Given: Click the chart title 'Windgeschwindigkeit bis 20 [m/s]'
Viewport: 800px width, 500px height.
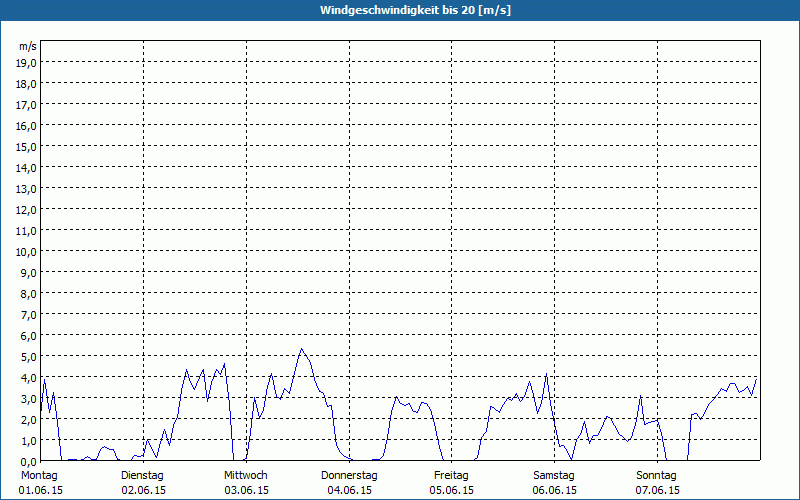Looking at the screenshot, I should (x=415, y=10).
